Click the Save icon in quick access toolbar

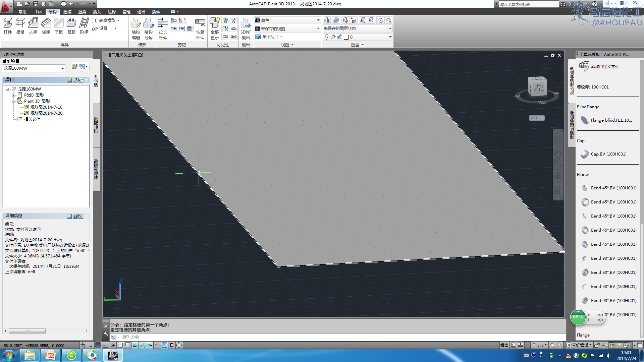36,4
